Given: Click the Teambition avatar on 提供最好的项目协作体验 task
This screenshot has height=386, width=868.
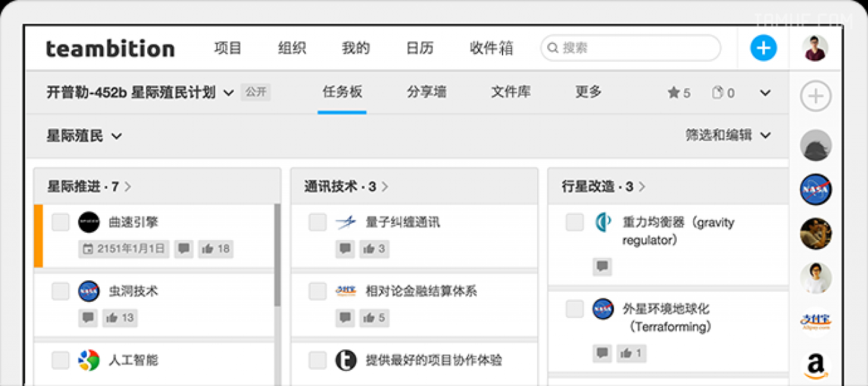Looking at the screenshot, I should click(x=346, y=360).
